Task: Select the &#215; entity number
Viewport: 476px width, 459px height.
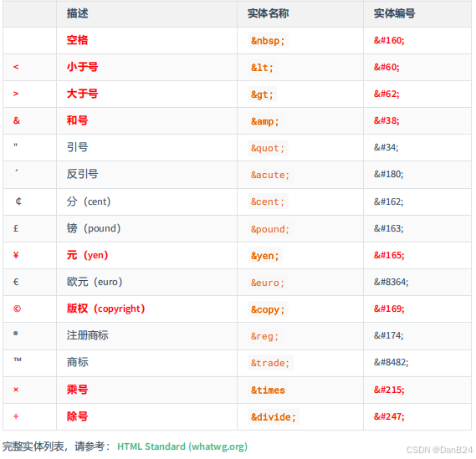Action: coord(389,390)
